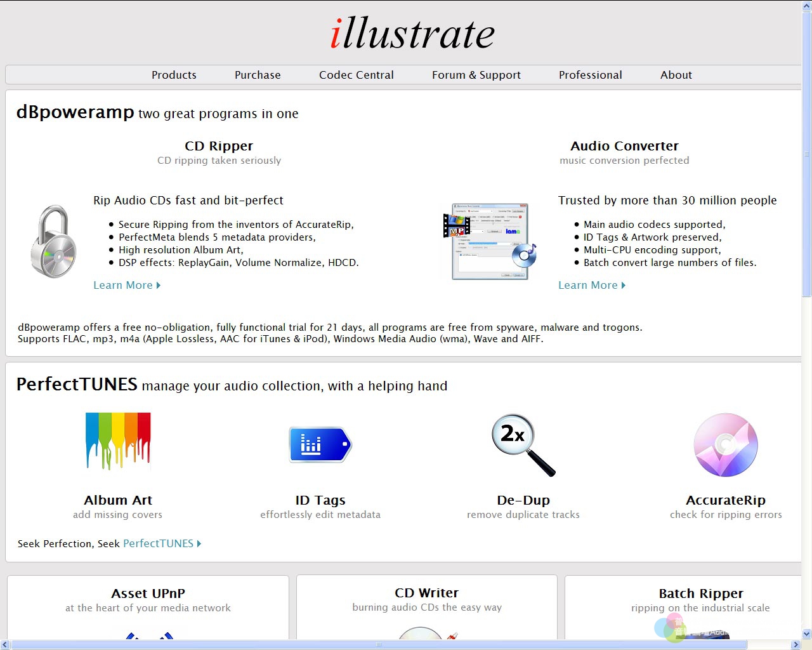Open the CD Ripper heading link

(x=219, y=146)
